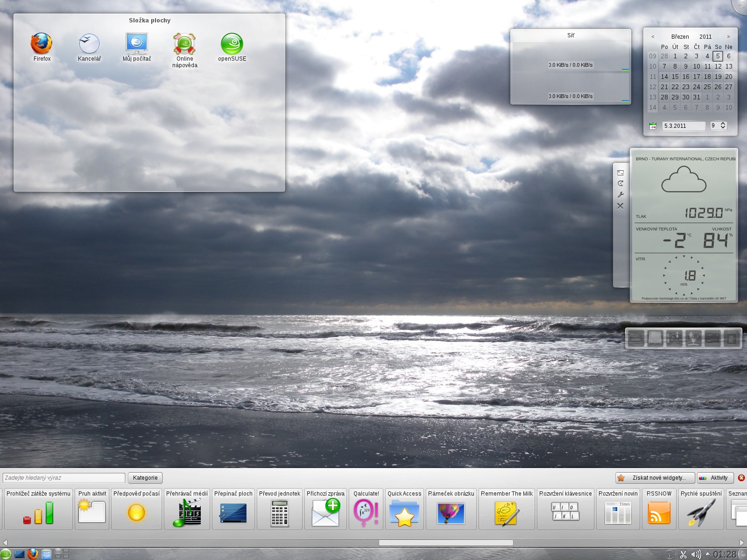This screenshot has width=747, height=560.
Task: Click the widget list horizontal scrollbar
Action: click(446, 543)
